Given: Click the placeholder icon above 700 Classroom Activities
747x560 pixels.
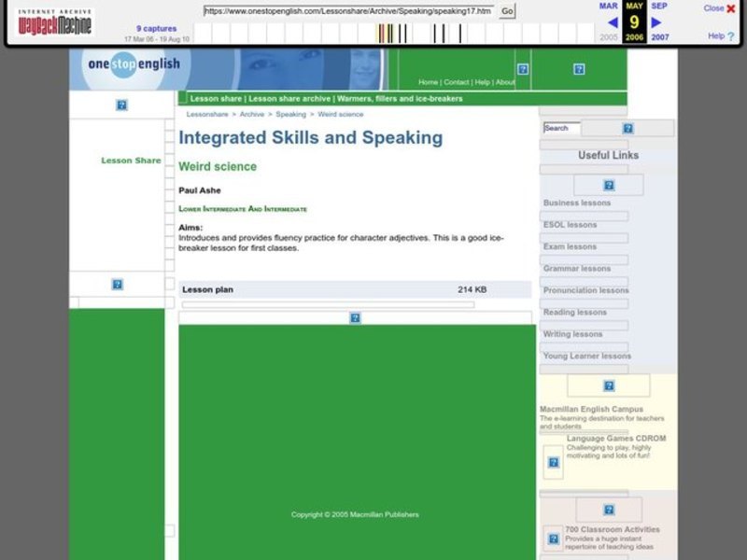Looking at the screenshot, I should click(x=611, y=510).
